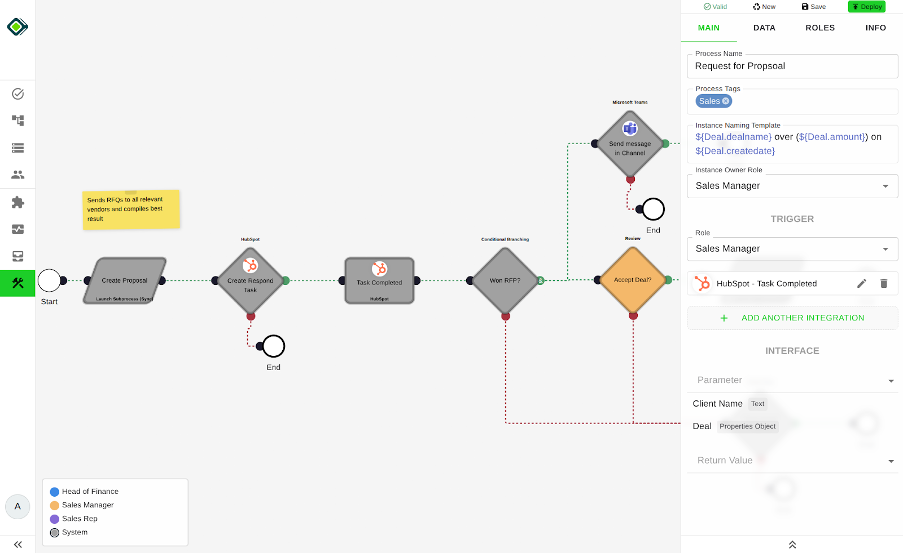Open the Instance Owner Role dropdown
The image size is (904, 554).
(x=791, y=186)
